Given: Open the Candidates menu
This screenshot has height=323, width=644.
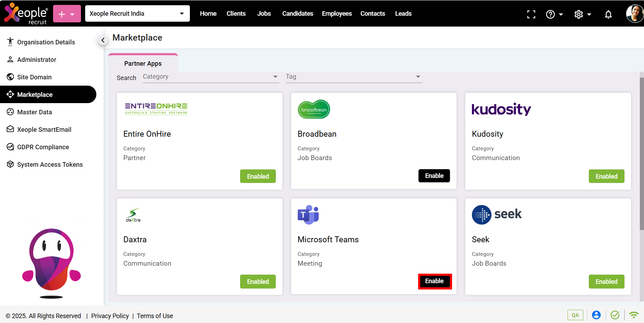Looking at the screenshot, I should [x=297, y=14].
